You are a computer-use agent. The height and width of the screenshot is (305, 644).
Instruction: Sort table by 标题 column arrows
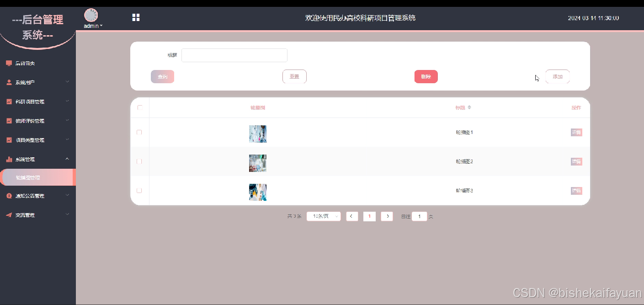pyautogui.click(x=469, y=107)
